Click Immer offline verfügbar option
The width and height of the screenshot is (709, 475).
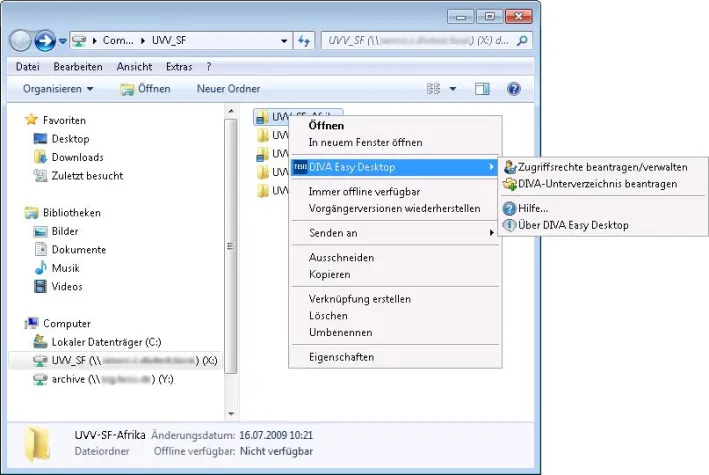(363, 191)
